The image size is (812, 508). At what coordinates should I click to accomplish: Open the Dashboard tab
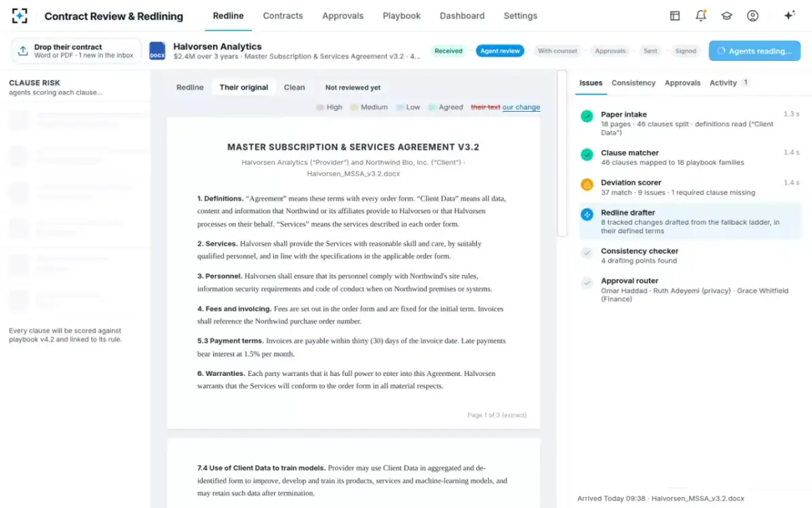tap(462, 16)
